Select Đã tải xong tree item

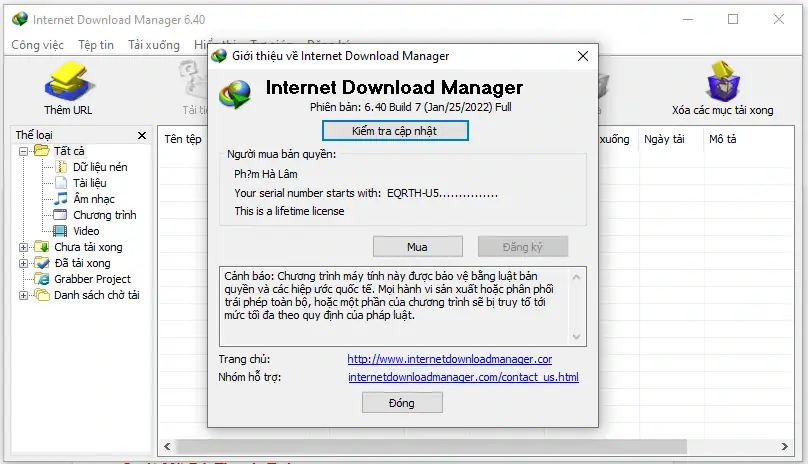click(82, 263)
